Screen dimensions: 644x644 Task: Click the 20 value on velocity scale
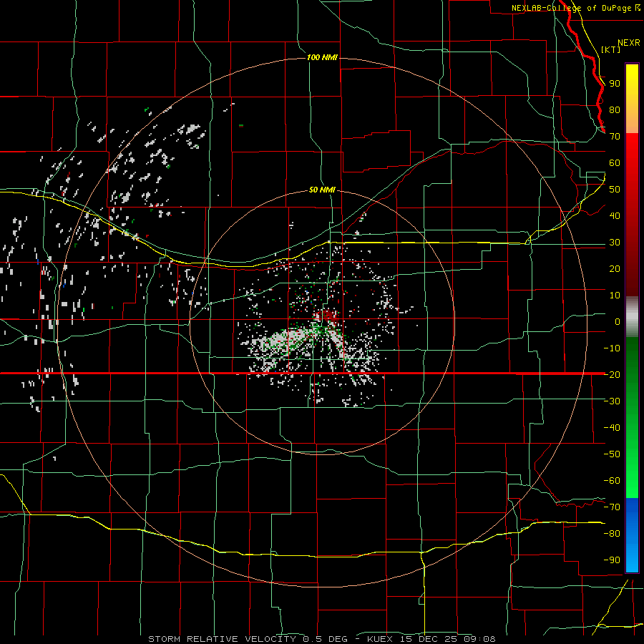pyautogui.click(x=615, y=268)
